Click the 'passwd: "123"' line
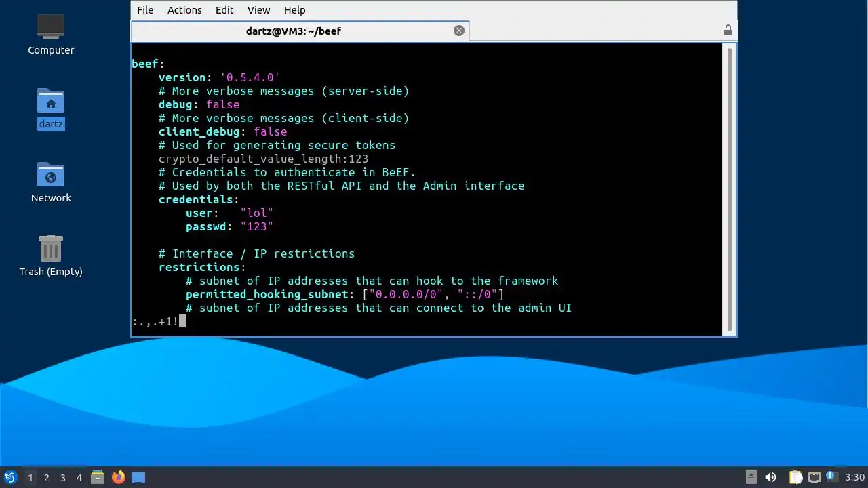Image resolution: width=868 pixels, height=488 pixels. pos(229,226)
